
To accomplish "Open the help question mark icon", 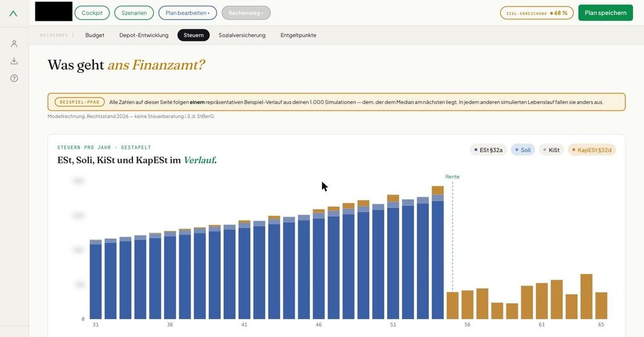I will (x=14, y=78).
